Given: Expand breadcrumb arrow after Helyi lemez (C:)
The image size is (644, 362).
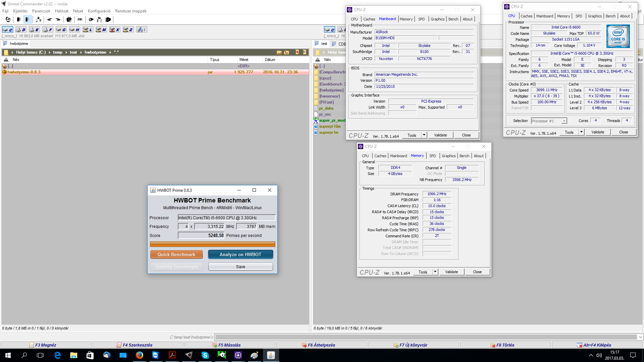Looking at the screenshot, I should pos(49,52).
